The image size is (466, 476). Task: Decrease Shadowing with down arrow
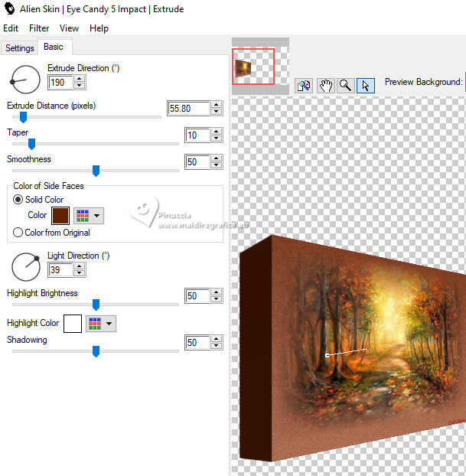click(x=216, y=346)
